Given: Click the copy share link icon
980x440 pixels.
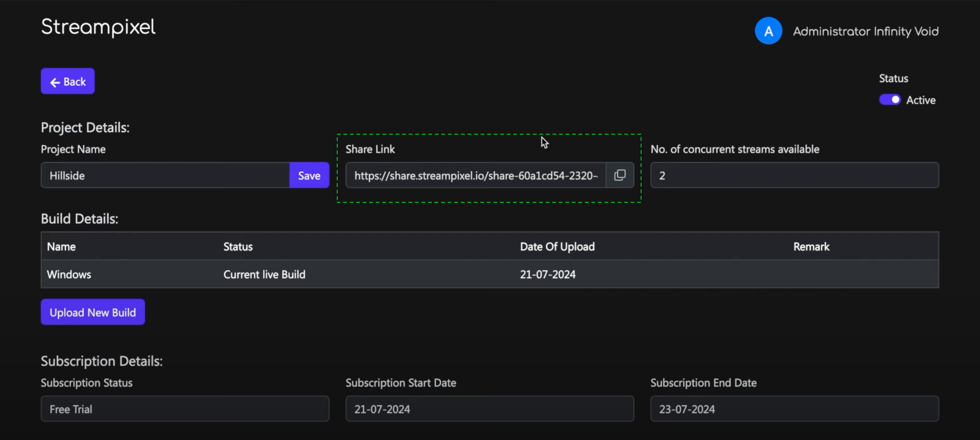Looking at the screenshot, I should (620, 175).
